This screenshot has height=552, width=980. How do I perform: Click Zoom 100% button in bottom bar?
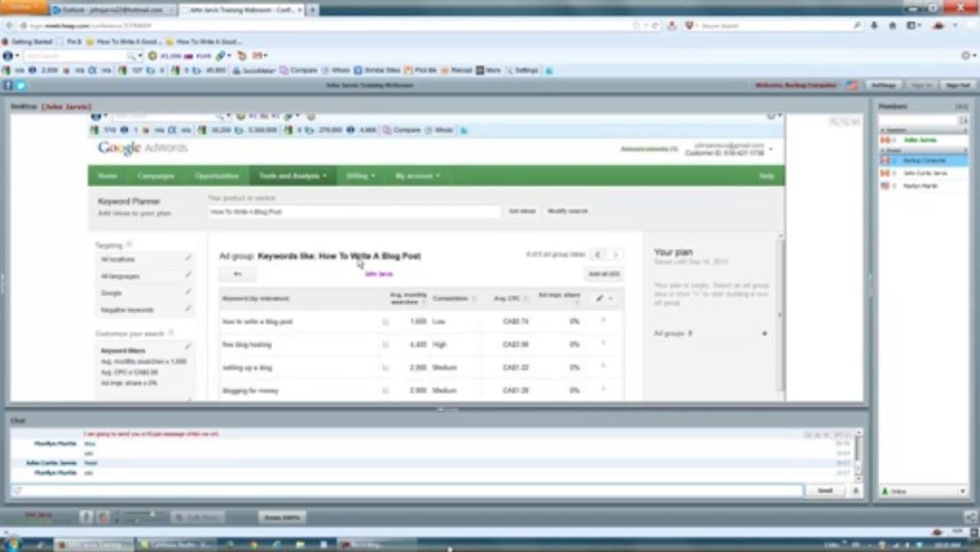point(281,517)
